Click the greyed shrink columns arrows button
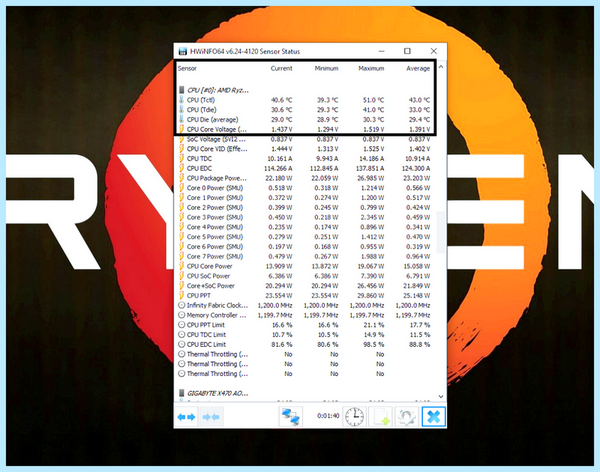The height and width of the screenshot is (472, 600). coord(210,417)
